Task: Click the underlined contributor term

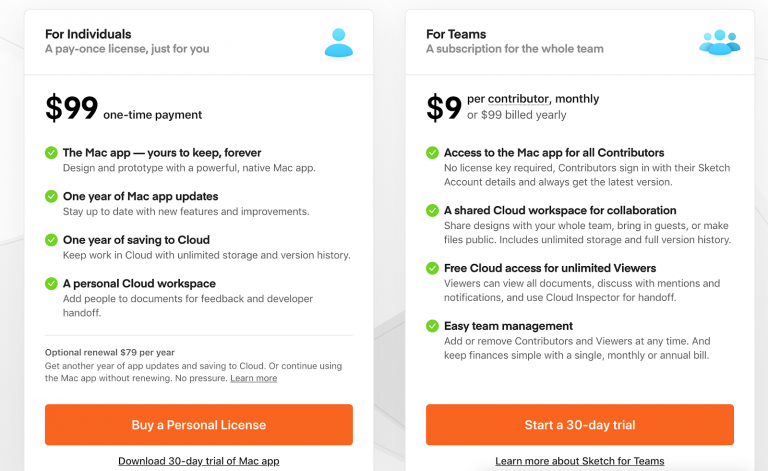Action: [520, 100]
